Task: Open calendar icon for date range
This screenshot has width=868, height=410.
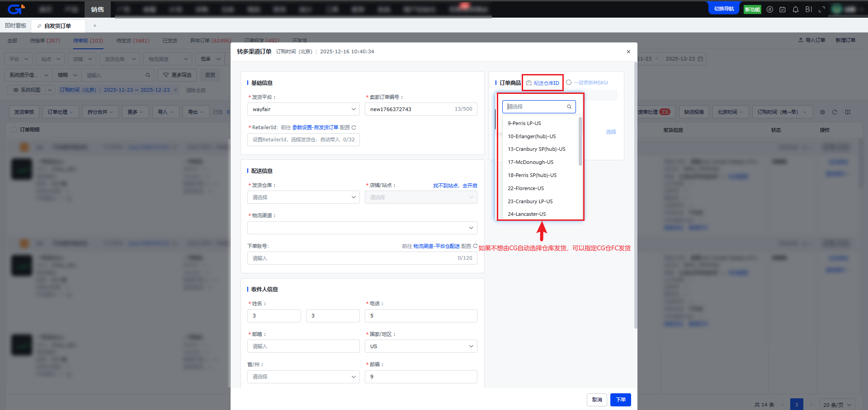Action: pos(700,59)
